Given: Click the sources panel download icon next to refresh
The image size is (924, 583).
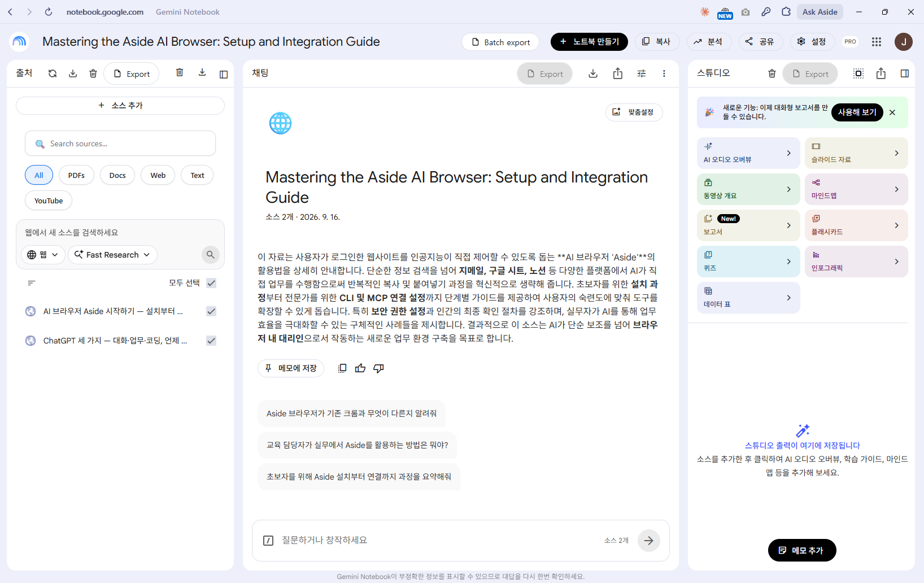Looking at the screenshot, I should point(73,73).
